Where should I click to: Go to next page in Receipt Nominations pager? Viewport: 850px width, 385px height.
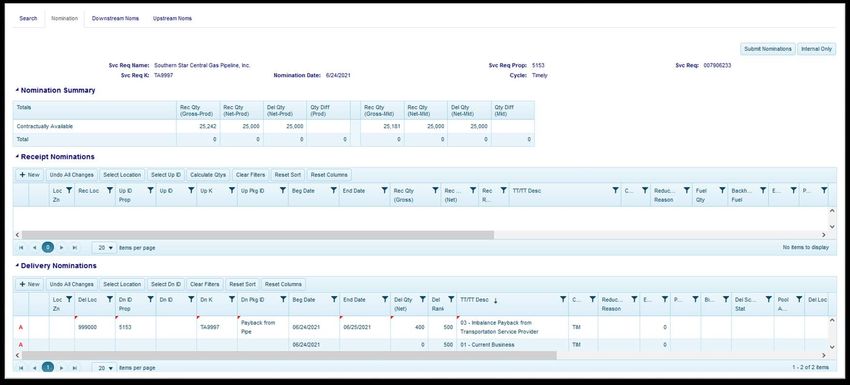pyautogui.click(x=62, y=247)
